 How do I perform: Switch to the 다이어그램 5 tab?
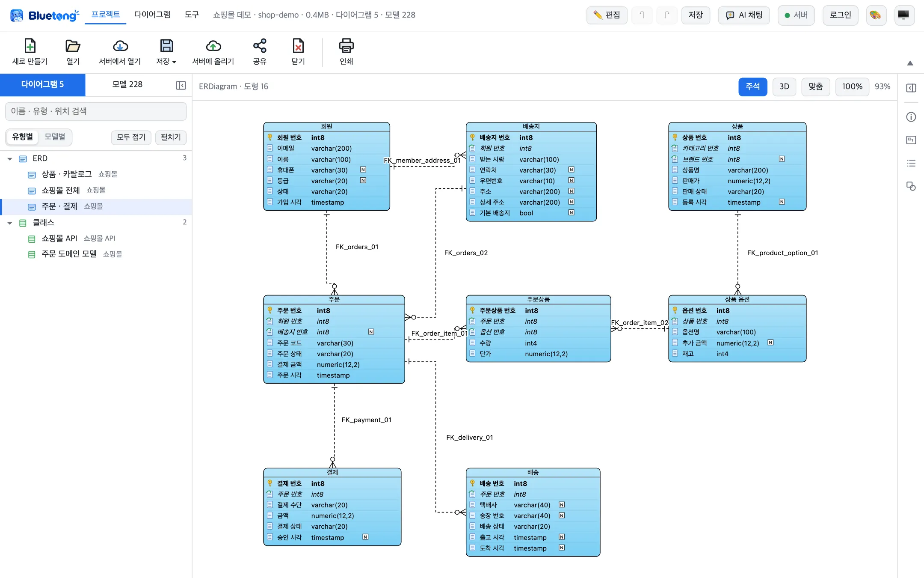pyautogui.click(x=43, y=84)
